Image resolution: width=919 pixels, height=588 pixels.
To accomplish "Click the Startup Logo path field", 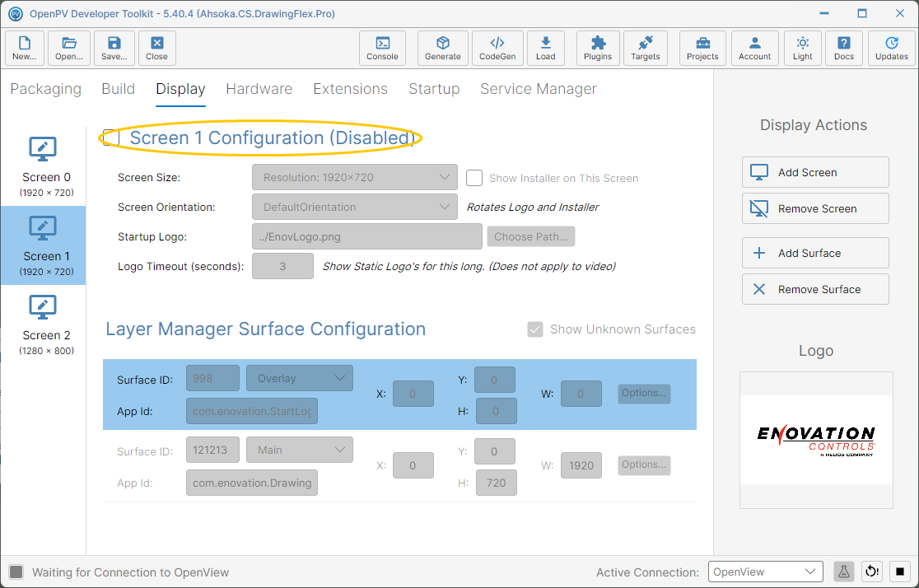I will click(x=367, y=237).
